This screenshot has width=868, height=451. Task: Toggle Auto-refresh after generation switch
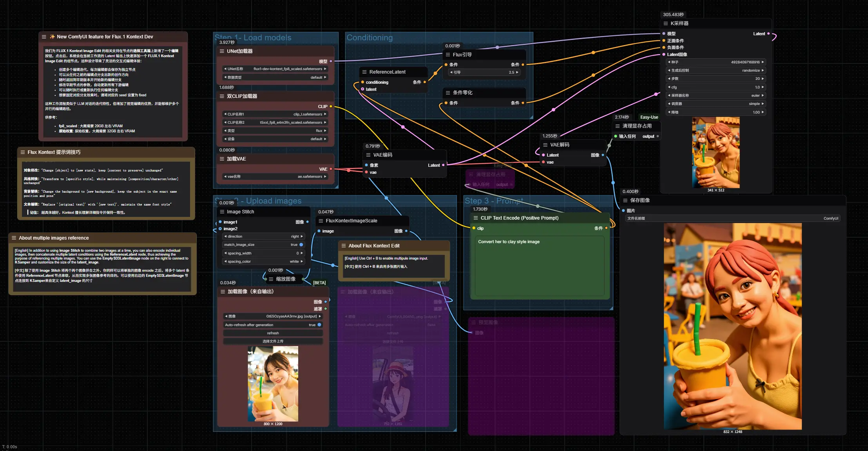pyautogui.click(x=319, y=325)
